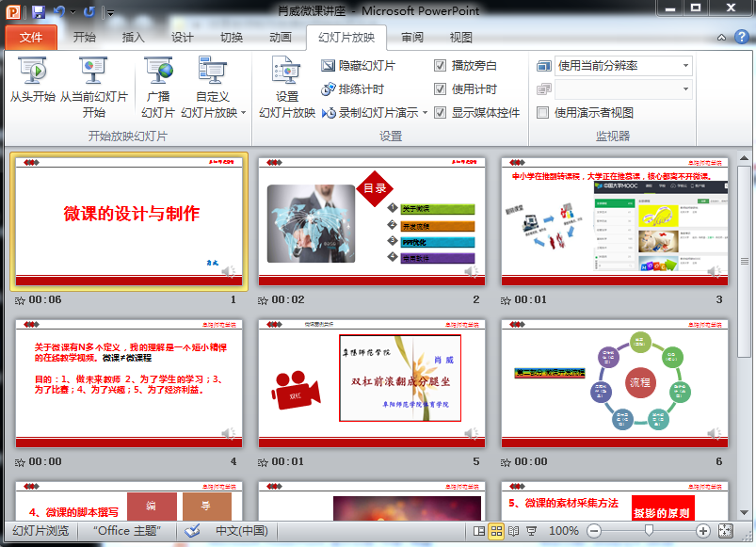Viewport: 756px width, 547px height.
Task: Switch to Normal view icon in status bar
Action: 479,531
